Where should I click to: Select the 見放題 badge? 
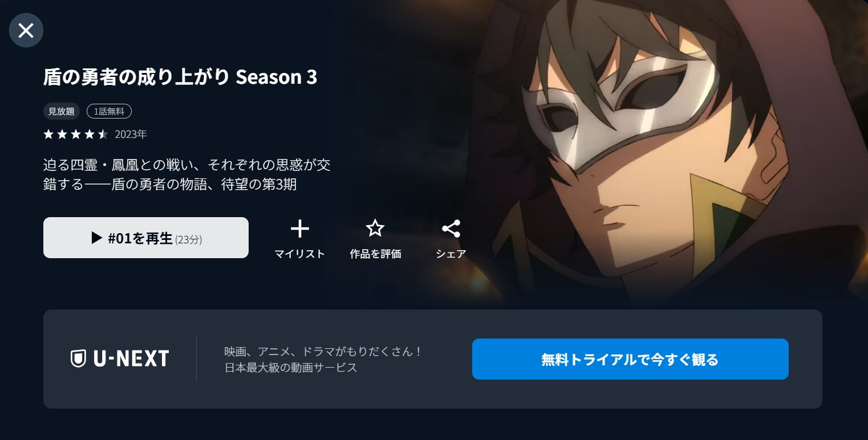pos(62,111)
